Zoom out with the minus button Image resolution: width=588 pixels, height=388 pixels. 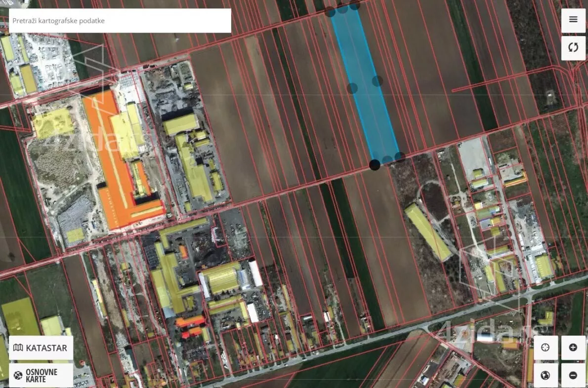[573, 375]
